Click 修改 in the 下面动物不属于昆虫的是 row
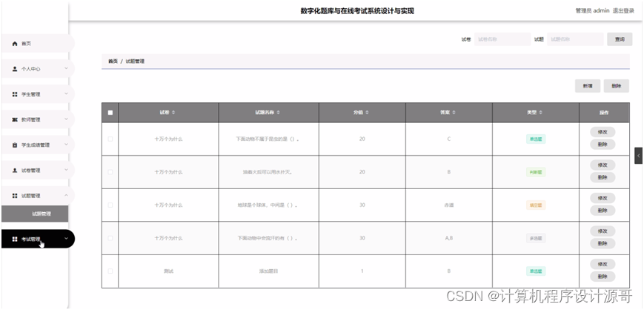The height and width of the screenshot is (310, 644). coord(602,132)
